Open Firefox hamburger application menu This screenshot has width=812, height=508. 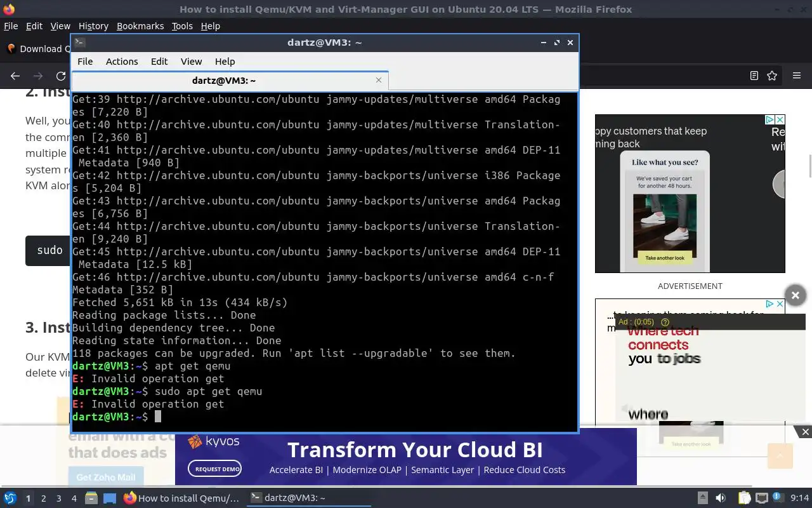pos(797,76)
